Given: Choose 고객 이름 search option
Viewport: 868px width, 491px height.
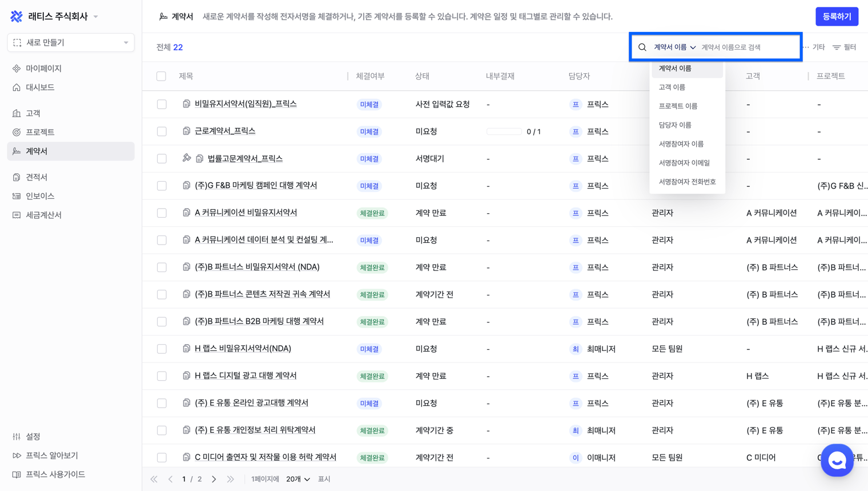Looking at the screenshot, I should 687,87.
